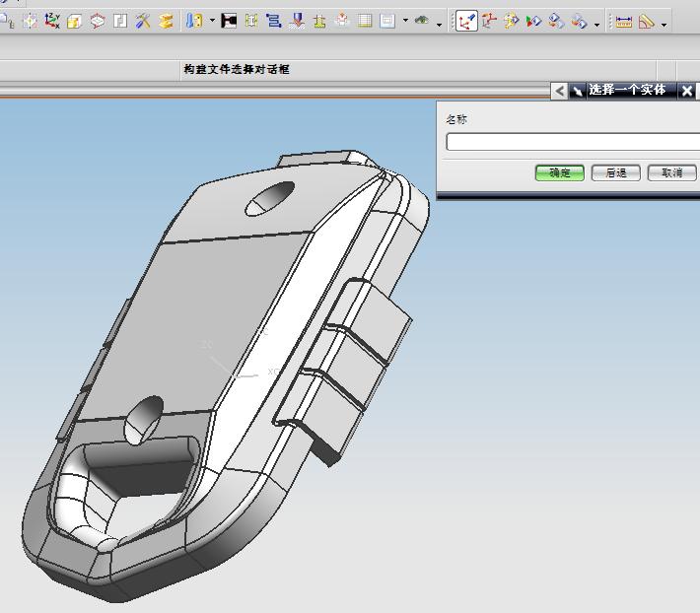Click the Mold CSYS XYZ axes icon

click(52, 21)
